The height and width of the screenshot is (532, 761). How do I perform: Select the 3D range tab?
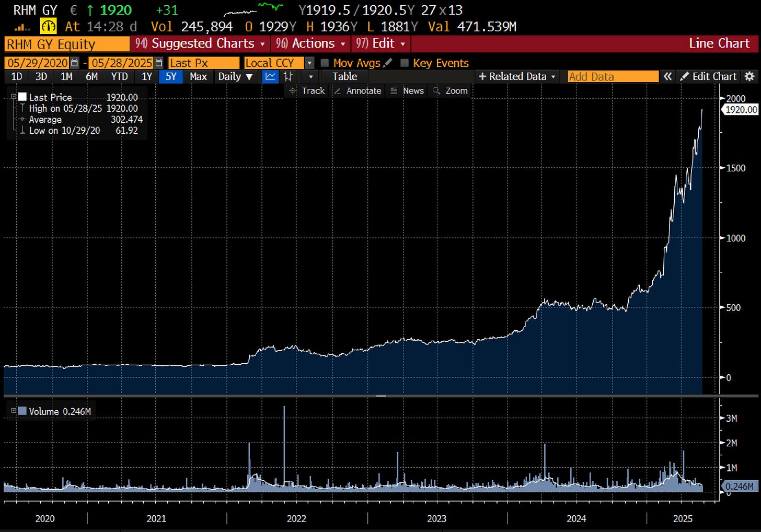[x=41, y=76]
